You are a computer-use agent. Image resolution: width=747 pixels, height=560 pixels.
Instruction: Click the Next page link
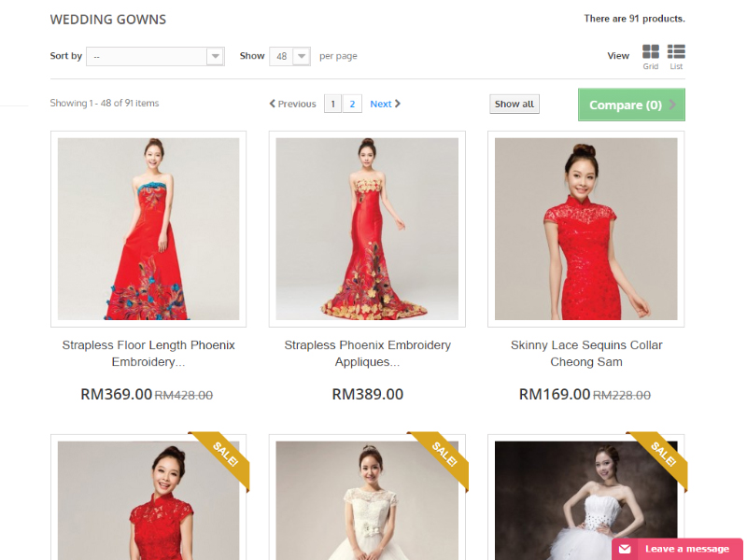[x=385, y=104]
